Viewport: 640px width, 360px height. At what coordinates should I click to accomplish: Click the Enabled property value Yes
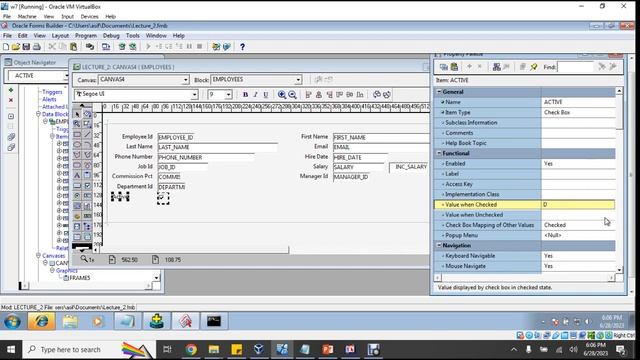click(578, 163)
